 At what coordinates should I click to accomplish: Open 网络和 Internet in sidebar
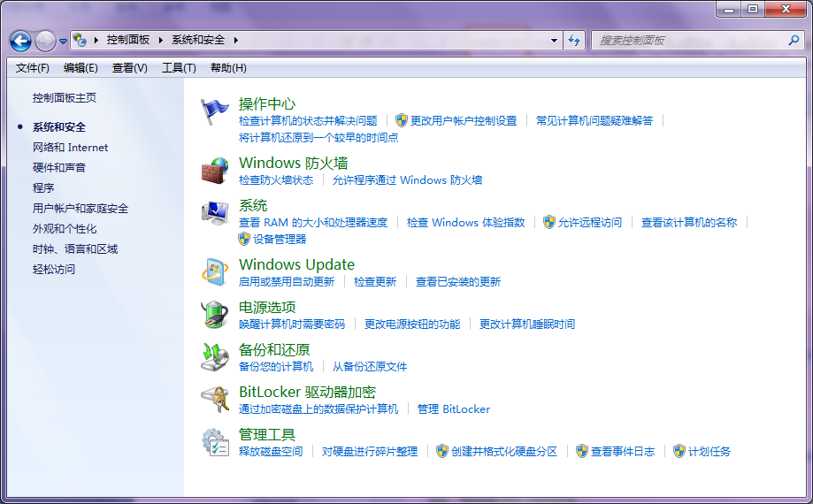(70, 148)
